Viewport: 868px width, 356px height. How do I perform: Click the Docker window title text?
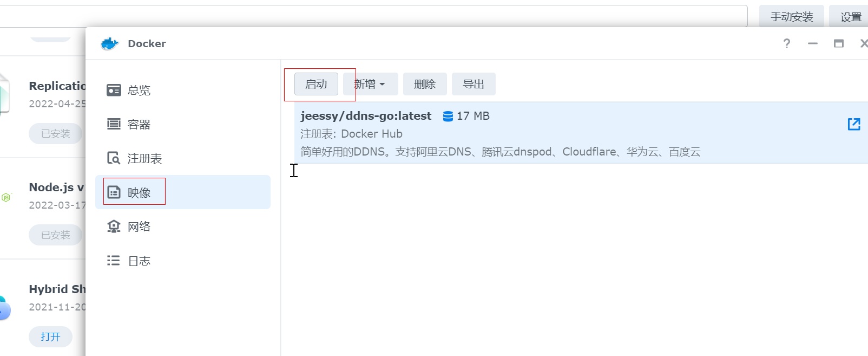point(147,44)
